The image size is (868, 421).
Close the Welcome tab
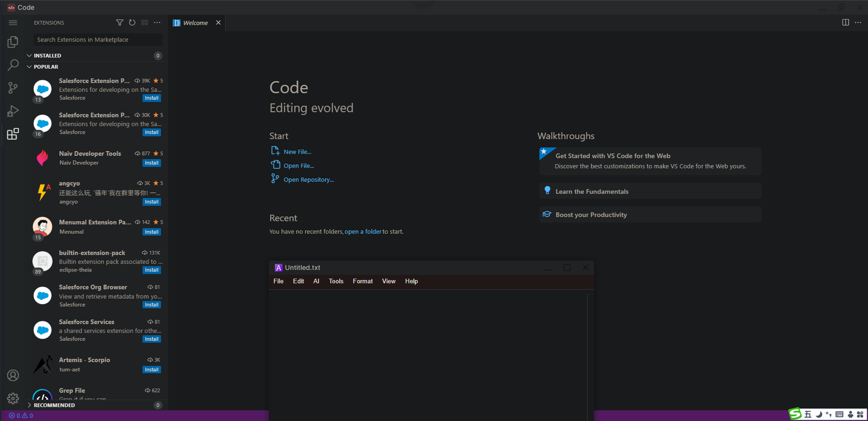218,23
